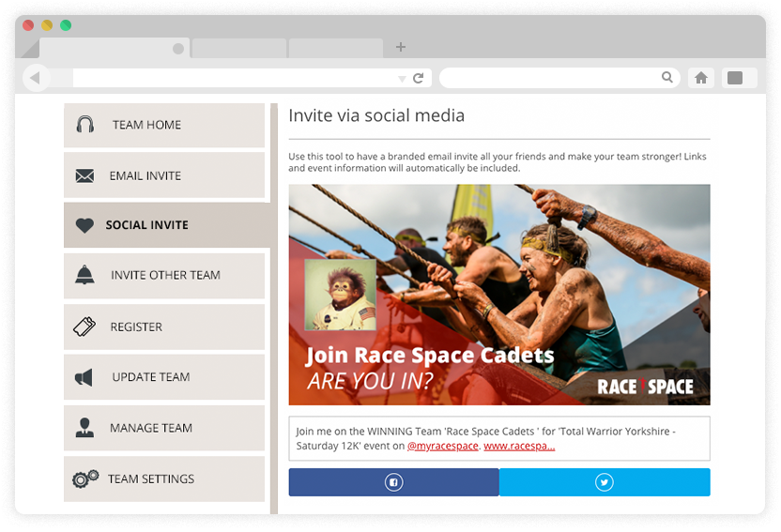Go to Manage Team
Image resolution: width=781 pixels, height=532 pixels.
tap(164, 428)
